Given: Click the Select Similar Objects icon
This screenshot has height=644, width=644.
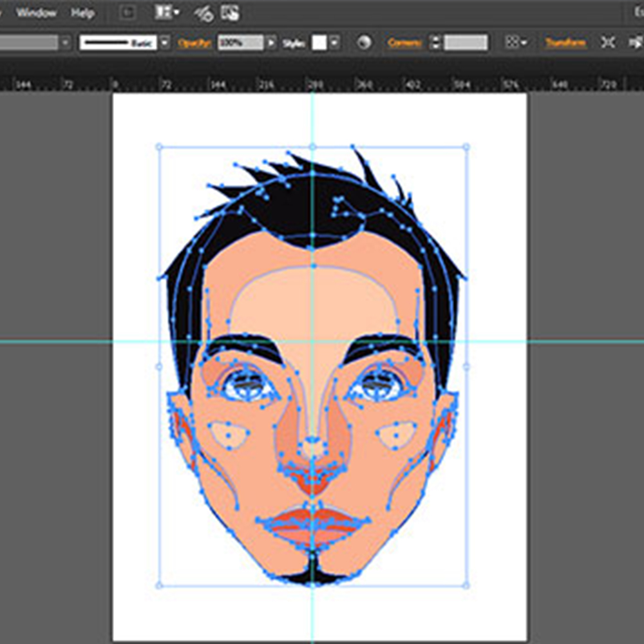Looking at the screenshot, I should [x=636, y=42].
